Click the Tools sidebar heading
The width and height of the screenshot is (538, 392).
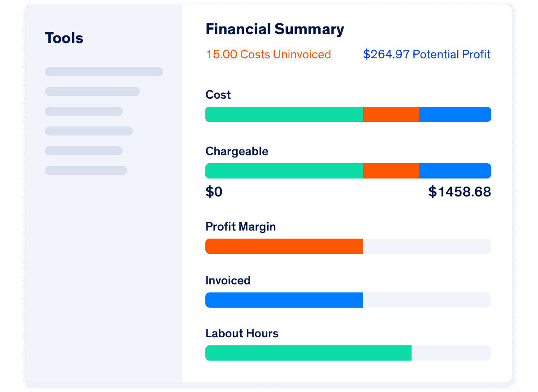(x=64, y=38)
